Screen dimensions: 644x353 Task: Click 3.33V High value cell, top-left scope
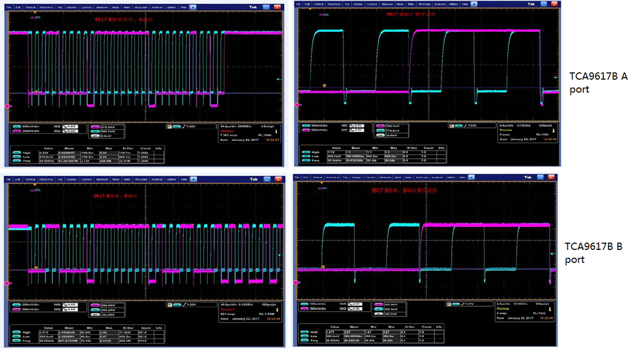[48, 152]
